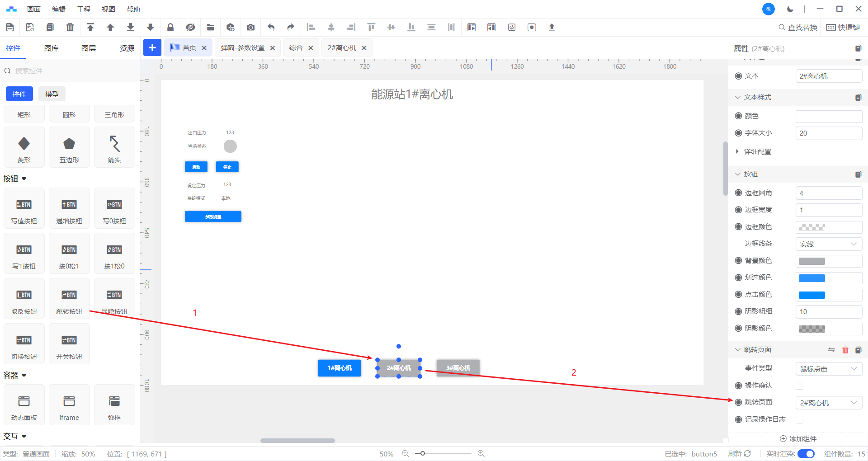Toggle dark mode moon icon
This screenshot has width=868, height=461.
(790, 9)
